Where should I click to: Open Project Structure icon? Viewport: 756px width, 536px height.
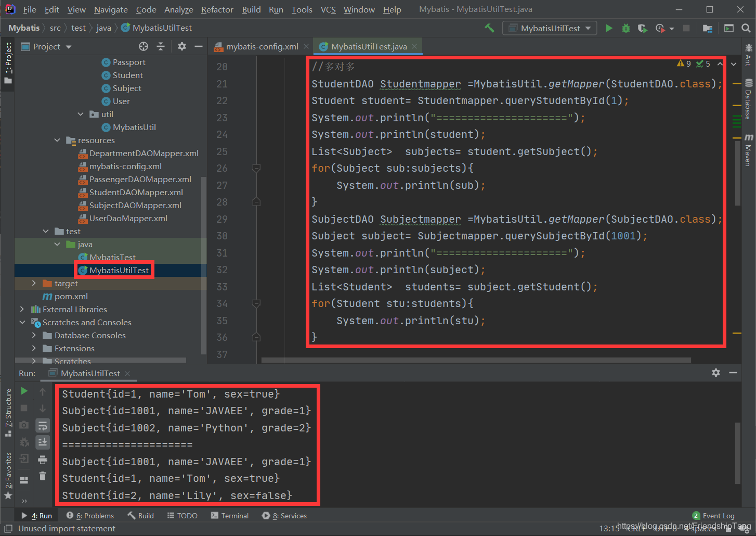(x=708, y=28)
